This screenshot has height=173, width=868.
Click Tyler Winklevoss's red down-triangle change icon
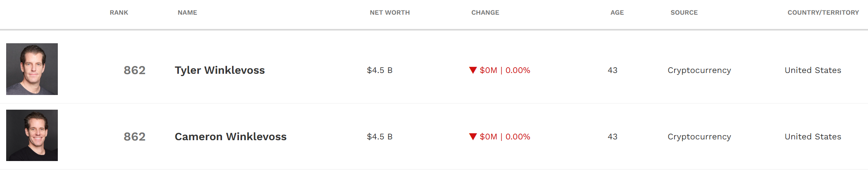click(x=473, y=70)
